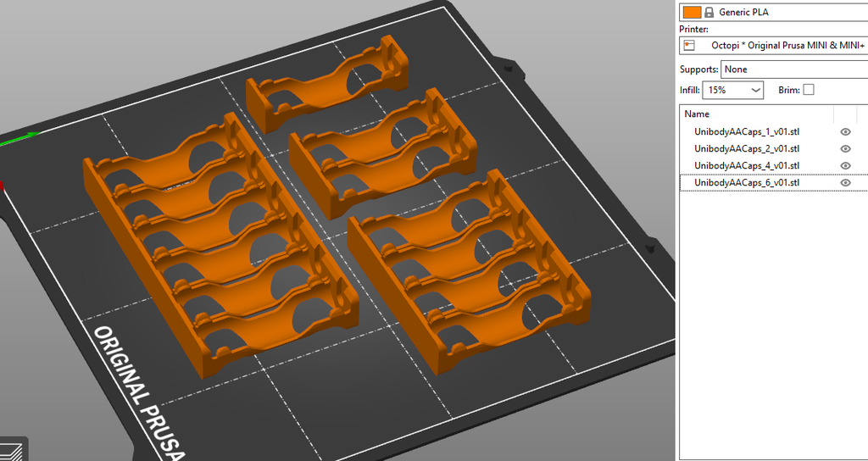Viewport: 868px width, 461px height.
Task: Select UnibodyAACaps_6_v01.stl in object list
Action: [x=747, y=183]
